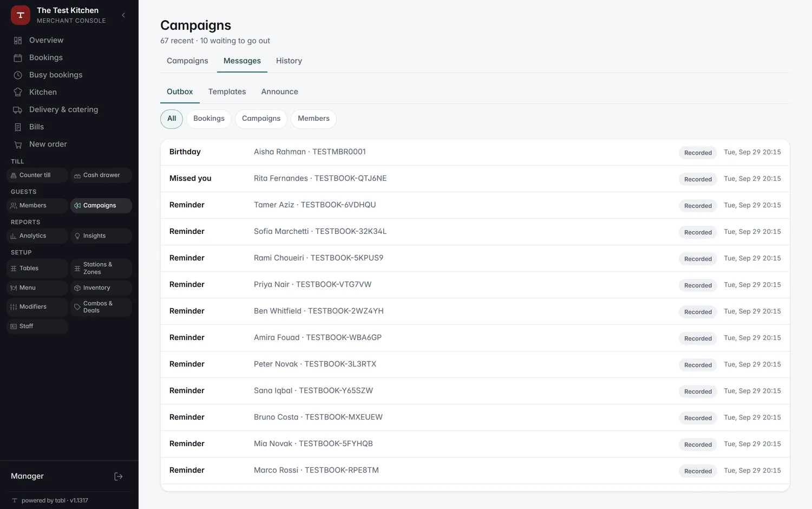Image resolution: width=812 pixels, height=509 pixels.
Task: Click timestamp on Marco Rossi row
Action: point(752,471)
